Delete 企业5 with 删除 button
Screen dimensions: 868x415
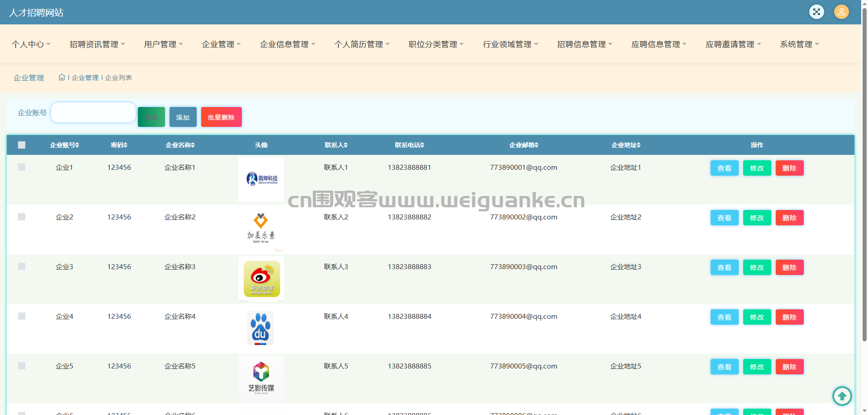pyautogui.click(x=789, y=367)
